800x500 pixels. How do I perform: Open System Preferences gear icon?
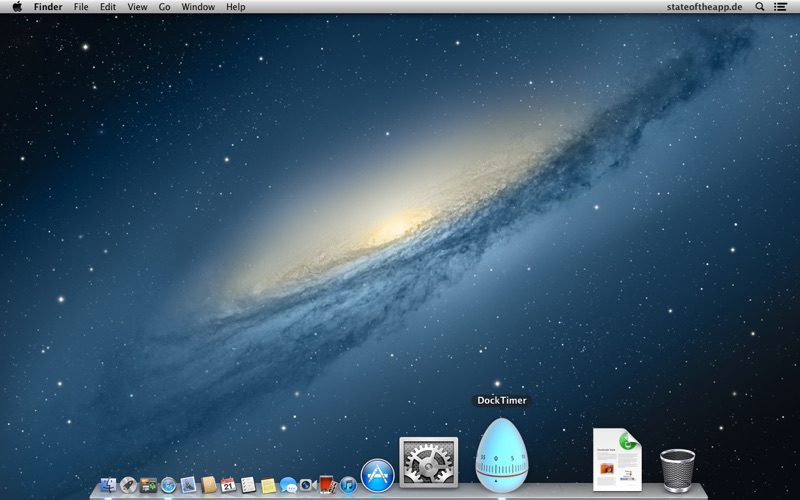pyautogui.click(x=428, y=462)
